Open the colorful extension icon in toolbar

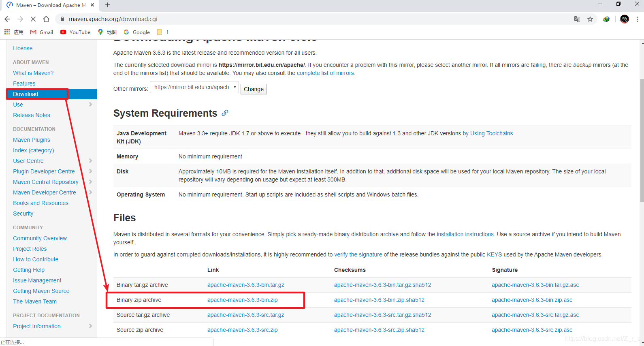tap(606, 19)
